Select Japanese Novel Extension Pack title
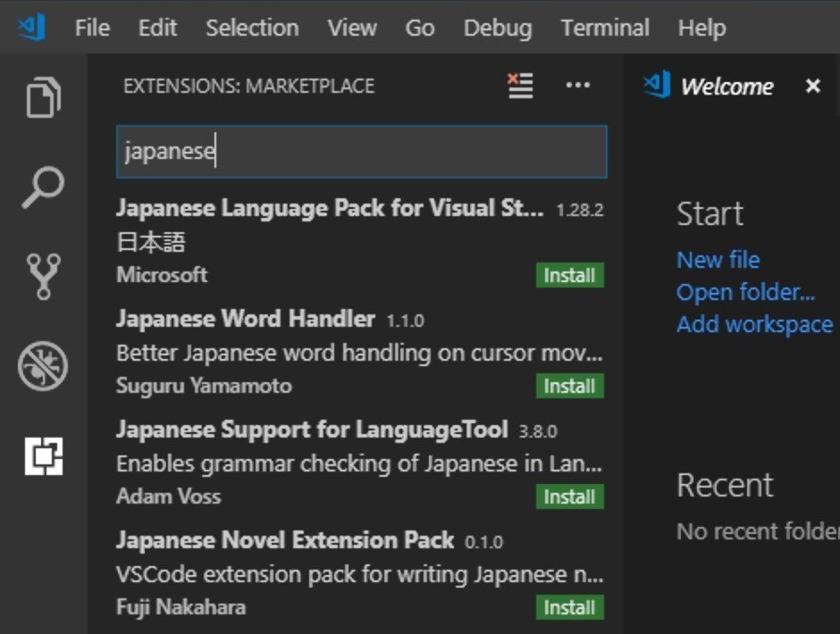 [285, 540]
